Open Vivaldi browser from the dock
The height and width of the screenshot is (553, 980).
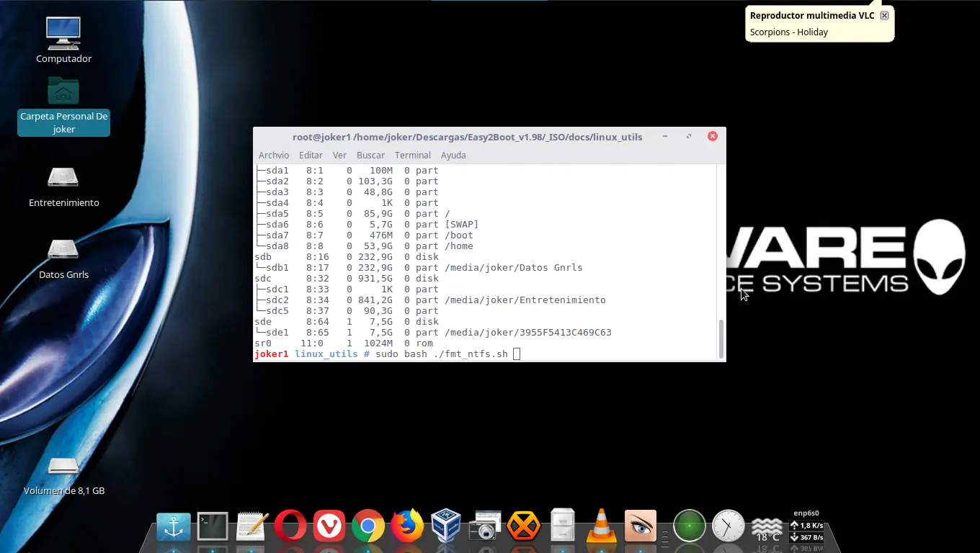click(329, 527)
